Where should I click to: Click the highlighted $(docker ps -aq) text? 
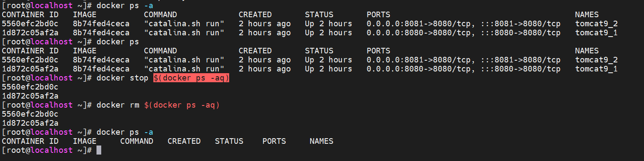click(191, 78)
